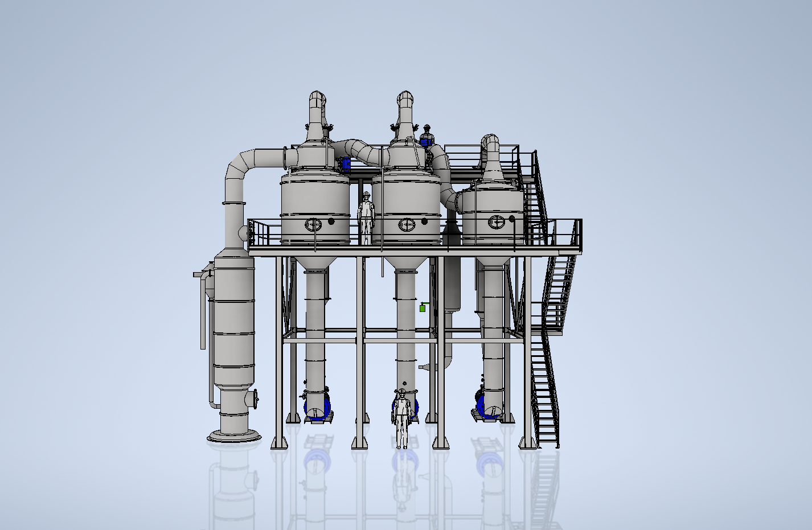The height and width of the screenshot is (530, 812).
Task: Click the blue valve between left and middle tanks
Action: tap(345, 165)
